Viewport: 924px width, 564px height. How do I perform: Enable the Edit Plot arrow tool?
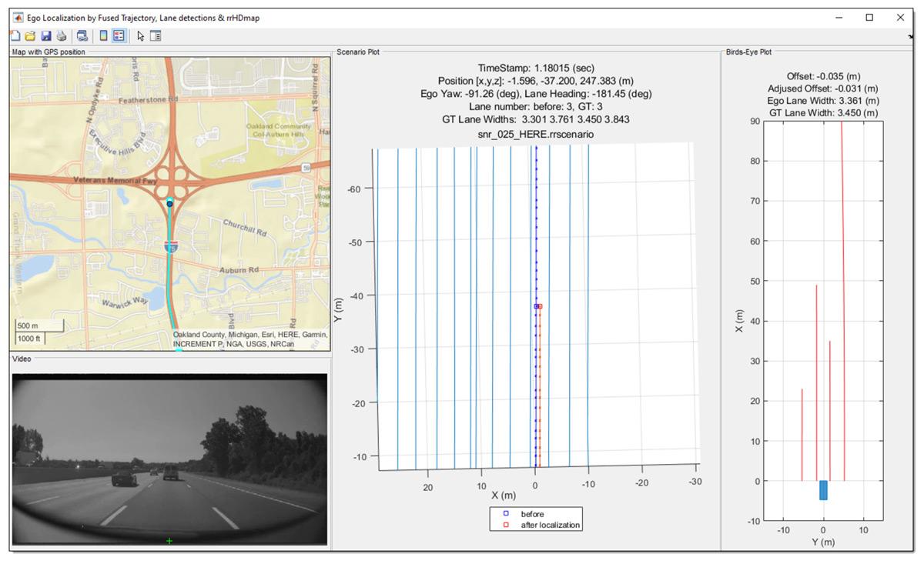140,35
